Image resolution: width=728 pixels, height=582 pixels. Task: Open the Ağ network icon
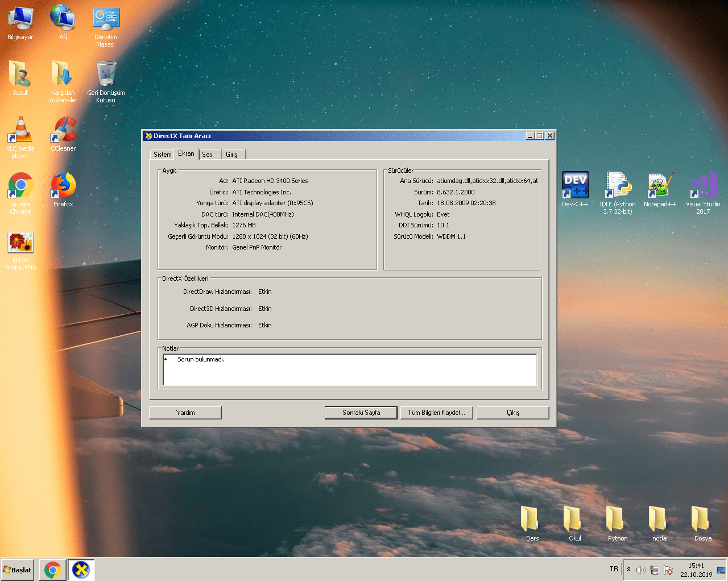(63, 23)
